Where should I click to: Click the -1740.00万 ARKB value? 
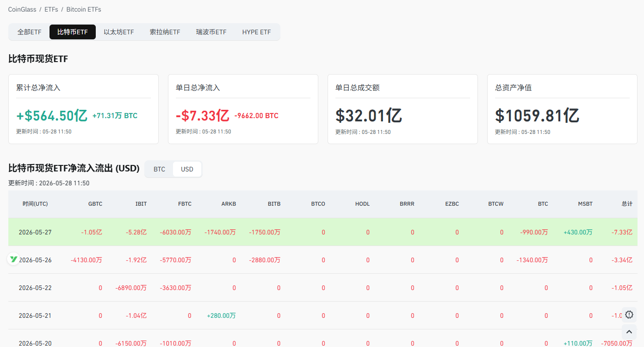coord(220,232)
